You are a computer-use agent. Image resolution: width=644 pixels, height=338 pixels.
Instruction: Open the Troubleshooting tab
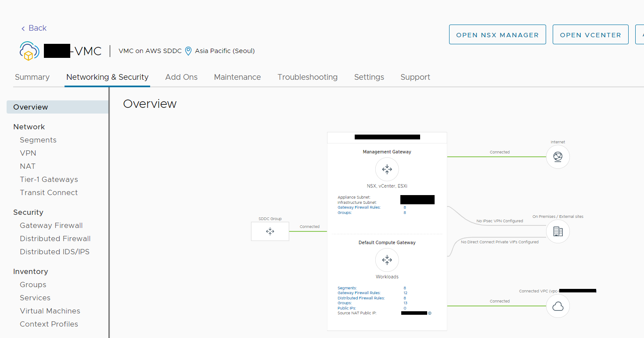(x=307, y=77)
